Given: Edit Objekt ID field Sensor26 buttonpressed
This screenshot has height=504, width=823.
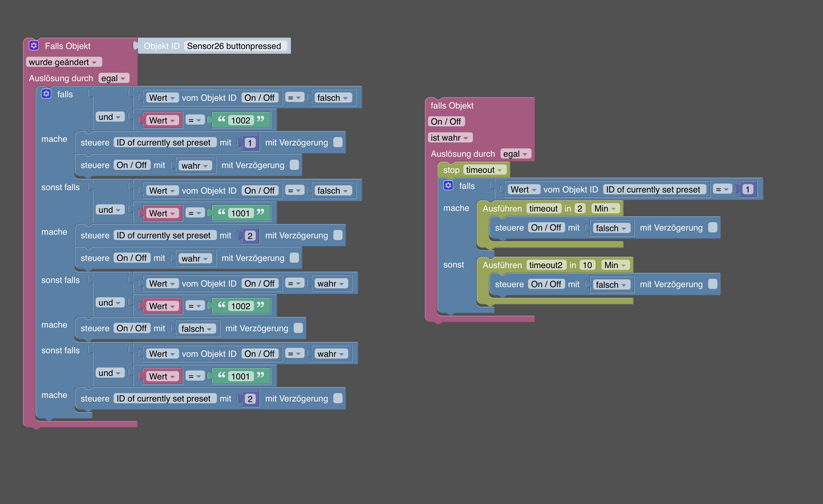Looking at the screenshot, I should [x=235, y=46].
